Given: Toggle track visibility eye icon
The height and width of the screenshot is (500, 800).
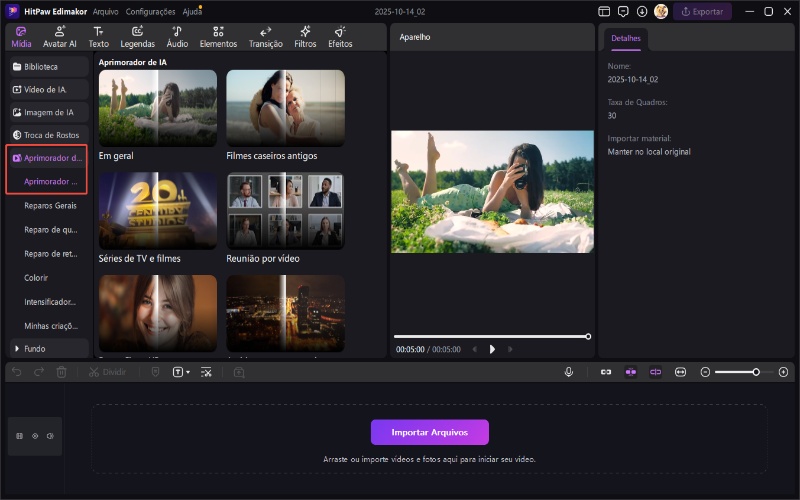Looking at the screenshot, I should (35, 436).
